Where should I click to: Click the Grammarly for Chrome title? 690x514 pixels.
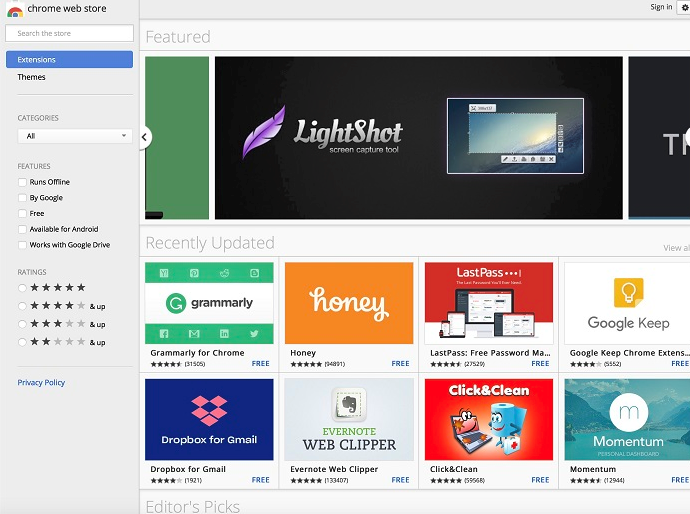pos(197,353)
